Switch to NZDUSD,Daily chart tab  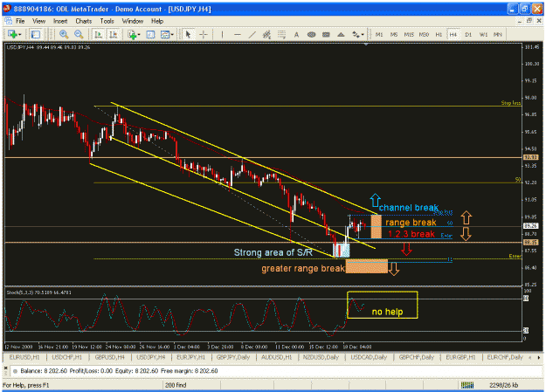(321, 357)
